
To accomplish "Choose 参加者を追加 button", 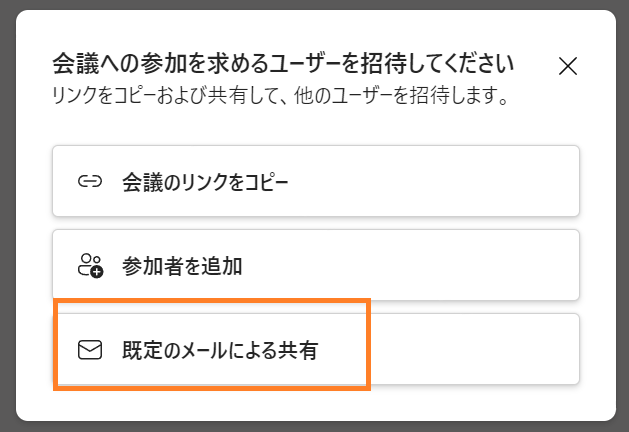I will [x=316, y=265].
